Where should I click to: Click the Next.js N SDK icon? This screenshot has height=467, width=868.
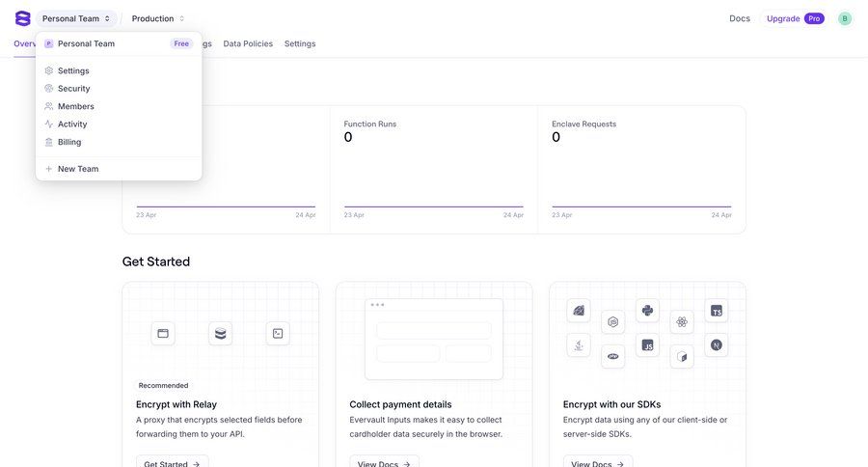[x=717, y=345]
